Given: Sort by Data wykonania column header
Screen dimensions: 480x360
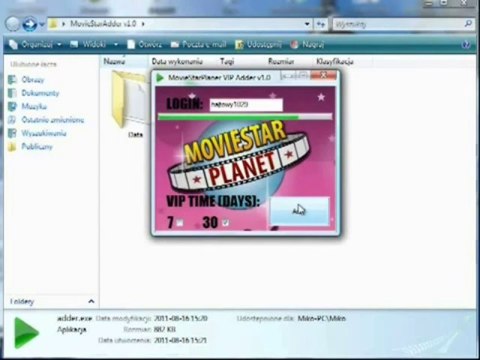Looking at the screenshot, I should [x=177, y=61].
